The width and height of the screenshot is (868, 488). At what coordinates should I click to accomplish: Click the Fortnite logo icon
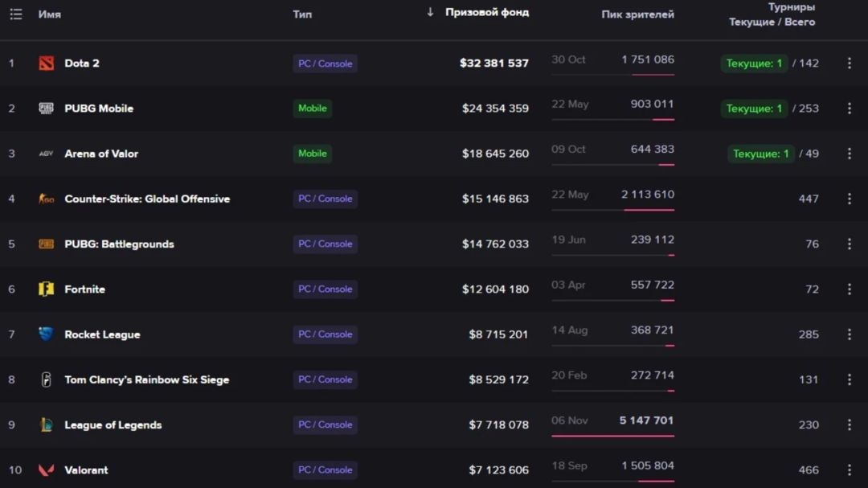tap(47, 289)
